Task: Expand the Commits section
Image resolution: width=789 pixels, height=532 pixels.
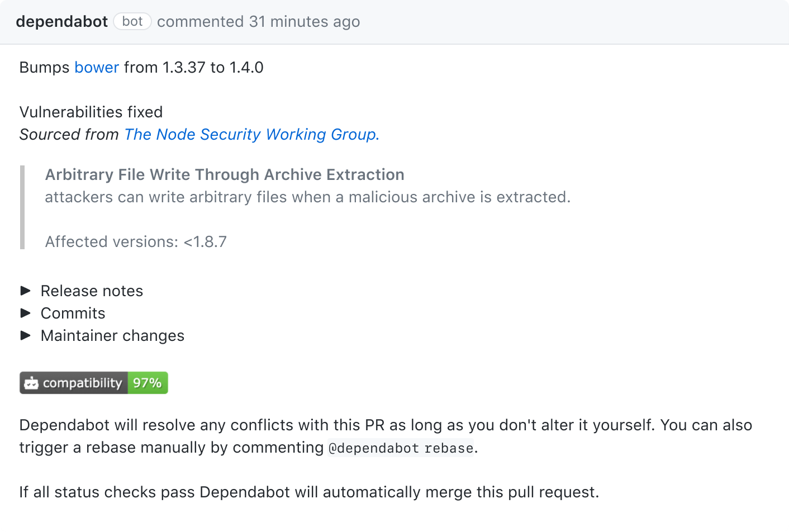Action: coord(73,313)
